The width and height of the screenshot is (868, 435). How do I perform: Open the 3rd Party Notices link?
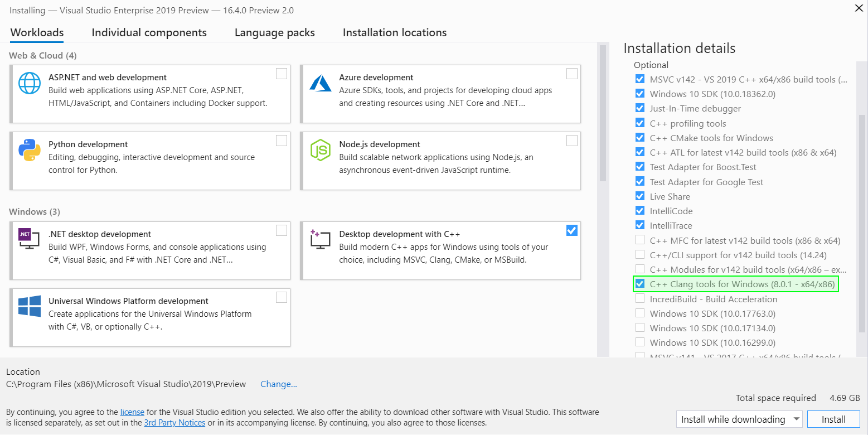(x=174, y=423)
